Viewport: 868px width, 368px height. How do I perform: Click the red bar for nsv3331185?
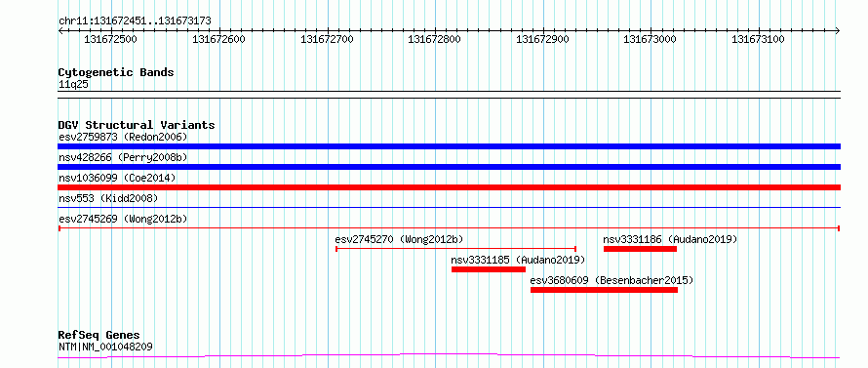489,269
